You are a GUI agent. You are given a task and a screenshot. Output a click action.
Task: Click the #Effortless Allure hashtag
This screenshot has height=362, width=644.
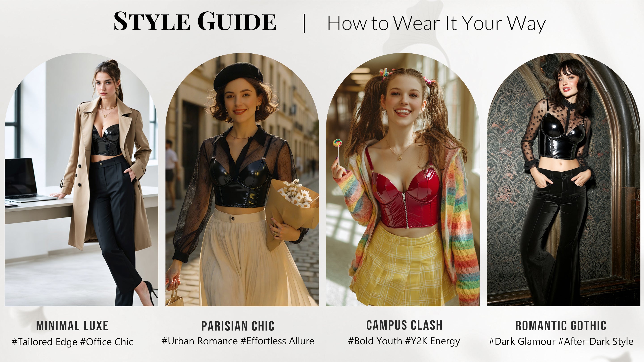coord(277,341)
